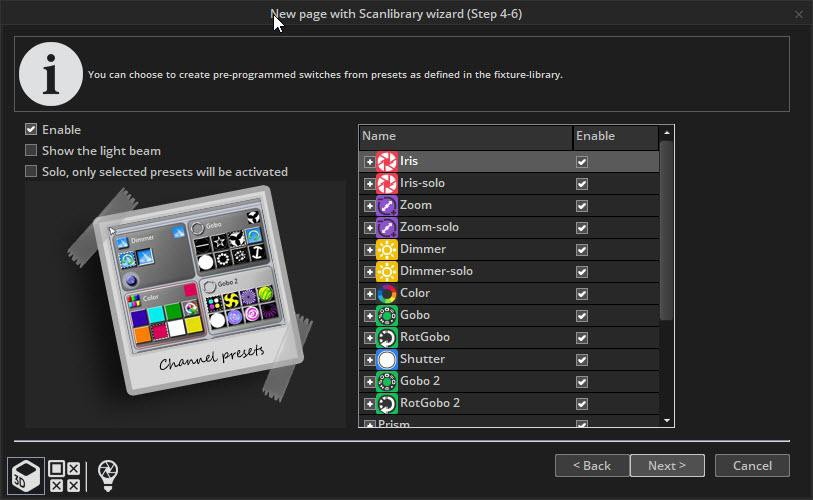This screenshot has width=813, height=500.
Task: Toggle the Show the light beam checkbox
Action: point(31,151)
